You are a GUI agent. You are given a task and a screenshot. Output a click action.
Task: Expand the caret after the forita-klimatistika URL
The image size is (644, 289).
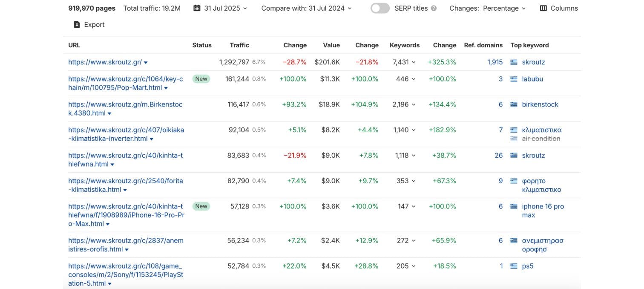(125, 190)
